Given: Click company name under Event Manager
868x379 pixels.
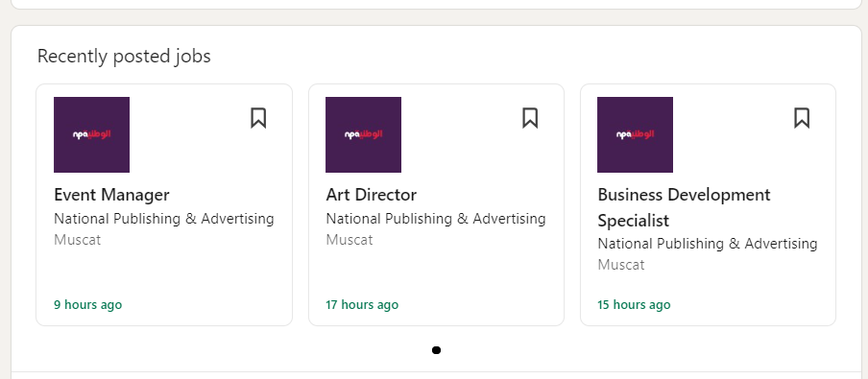Looking at the screenshot, I should pyautogui.click(x=164, y=219).
